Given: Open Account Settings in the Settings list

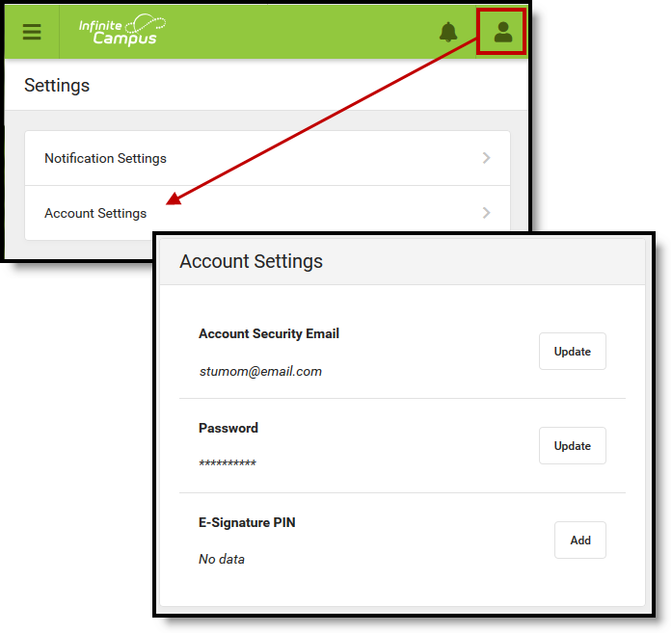Looking at the screenshot, I should [267, 213].
